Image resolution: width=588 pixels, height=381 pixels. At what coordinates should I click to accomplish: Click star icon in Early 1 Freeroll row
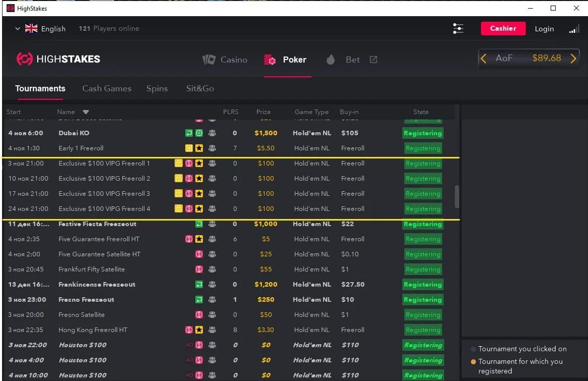pos(199,148)
